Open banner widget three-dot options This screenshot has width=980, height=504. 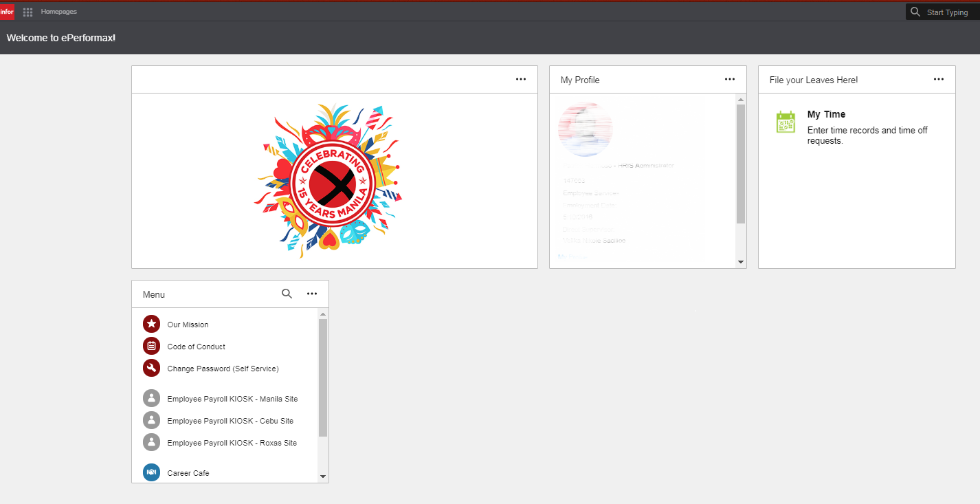[521, 79]
